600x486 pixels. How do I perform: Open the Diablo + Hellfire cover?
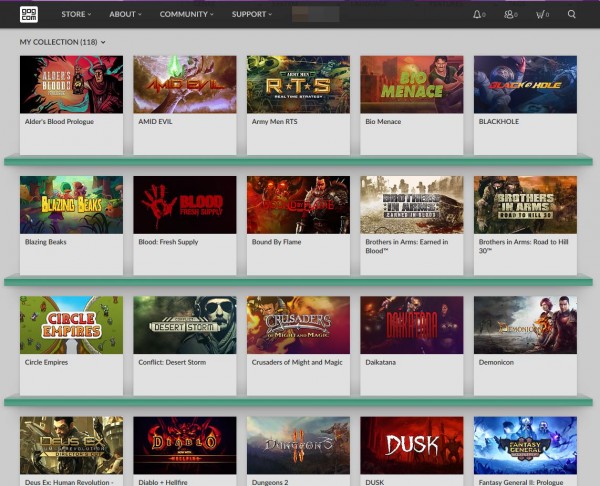[x=185, y=445]
